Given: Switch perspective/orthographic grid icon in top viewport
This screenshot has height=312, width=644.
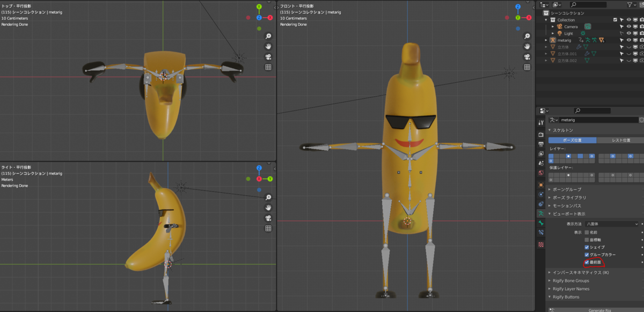Looking at the screenshot, I should (268, 67).
